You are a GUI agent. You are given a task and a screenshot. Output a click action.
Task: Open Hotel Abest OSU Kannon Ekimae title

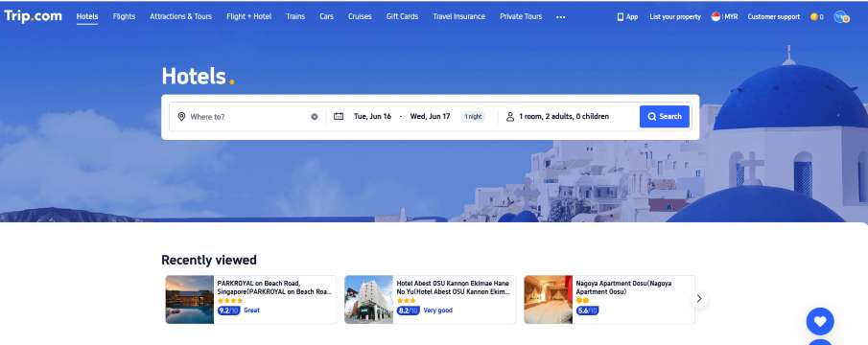[454, 287]
